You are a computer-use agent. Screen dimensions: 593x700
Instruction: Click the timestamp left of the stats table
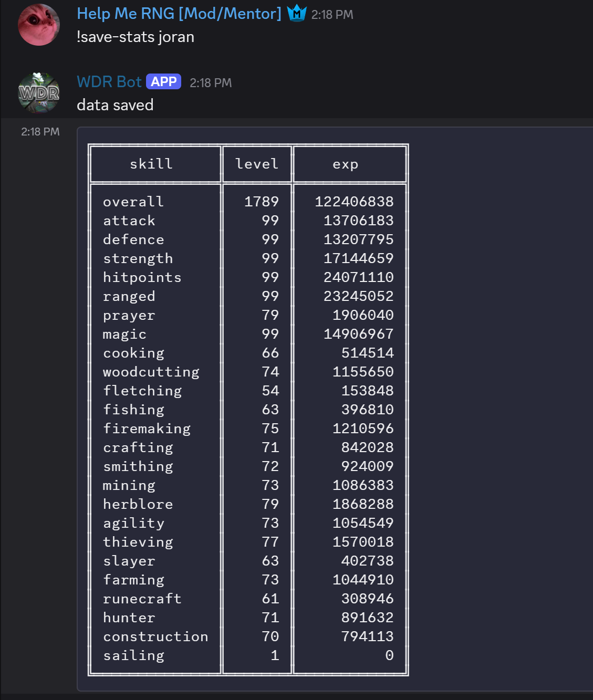(40, 132)
